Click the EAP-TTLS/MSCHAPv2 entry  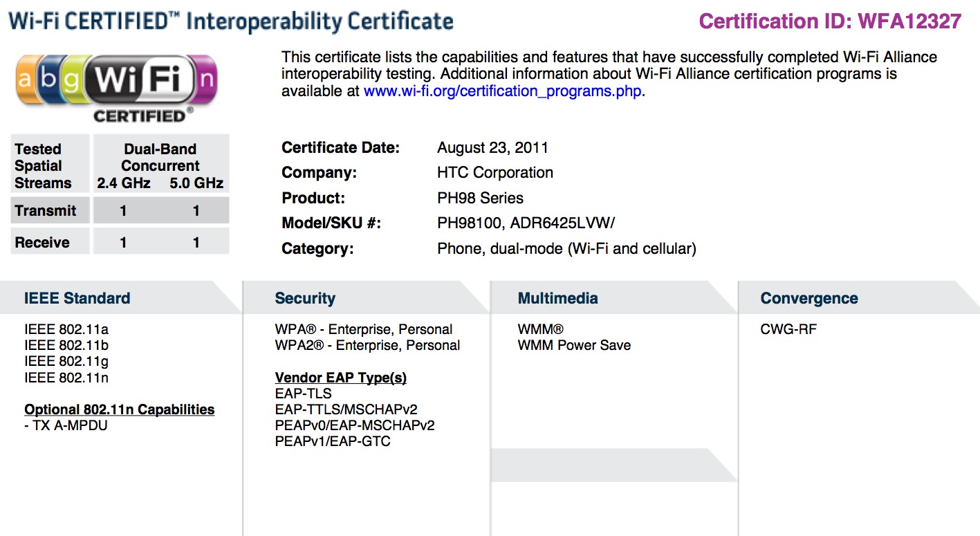pos(346,409)
